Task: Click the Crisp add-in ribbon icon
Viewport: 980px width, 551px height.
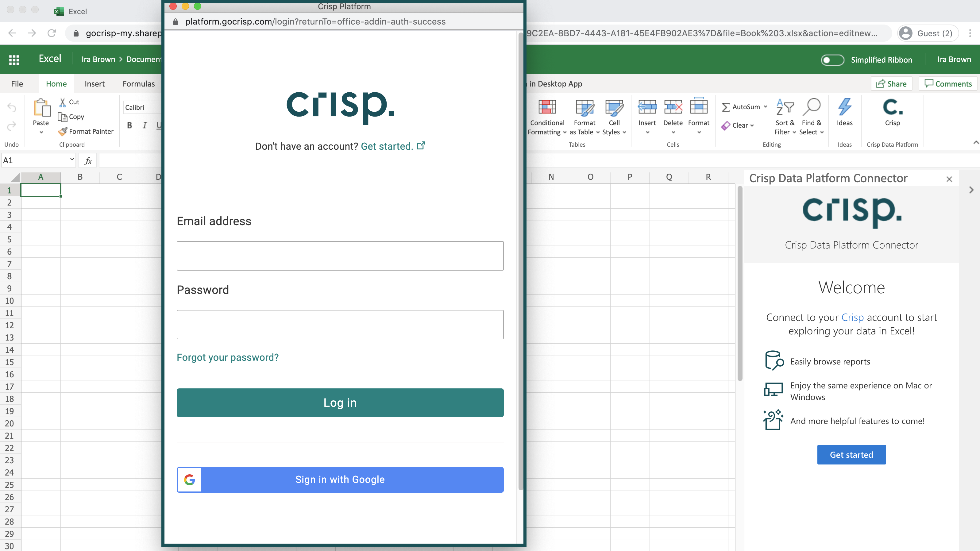Action: (x=892, y=108)
